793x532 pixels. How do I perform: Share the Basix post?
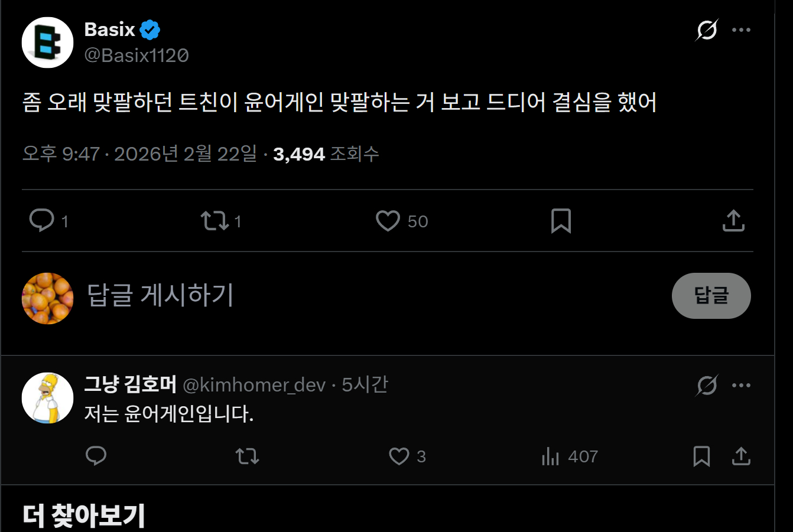(733, 221)
